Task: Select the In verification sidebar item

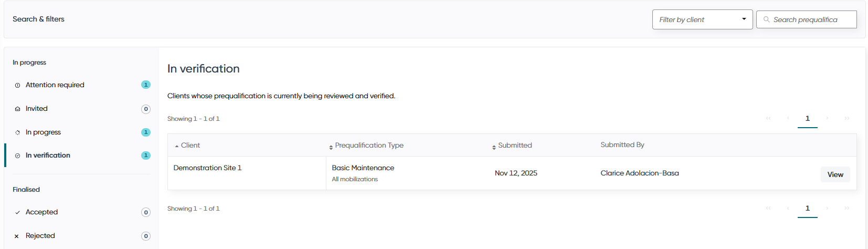Action: coord(82,155)
